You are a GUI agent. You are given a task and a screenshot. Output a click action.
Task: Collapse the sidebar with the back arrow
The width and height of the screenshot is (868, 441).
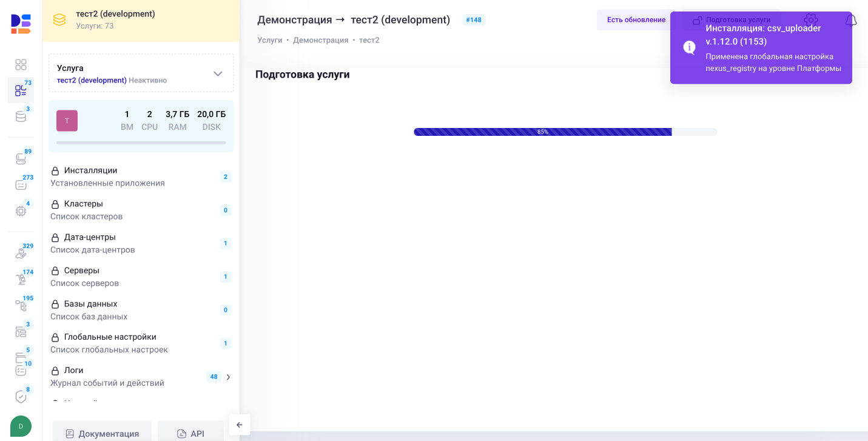coord(239,425)
